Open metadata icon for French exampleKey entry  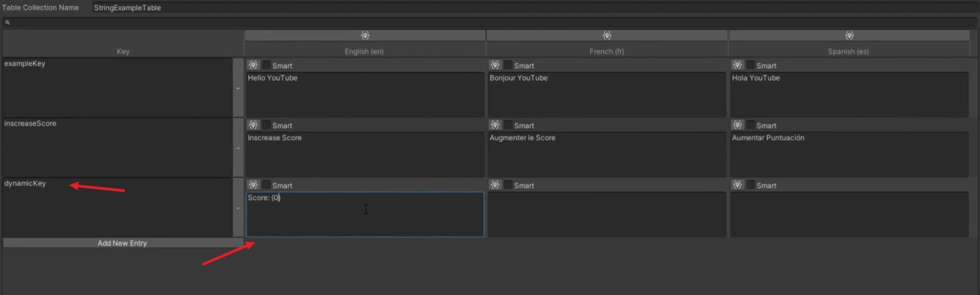495,65
